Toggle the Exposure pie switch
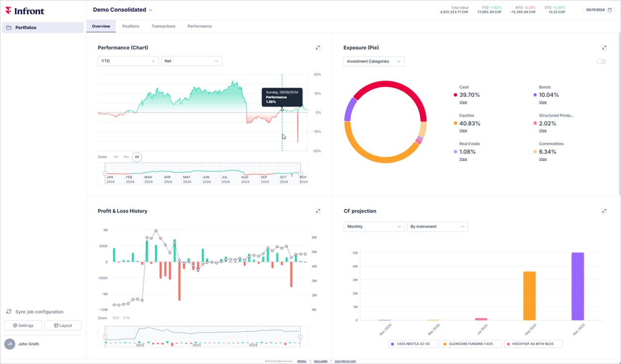Screen dimensions: 621x364 click(x=601, y=62)
